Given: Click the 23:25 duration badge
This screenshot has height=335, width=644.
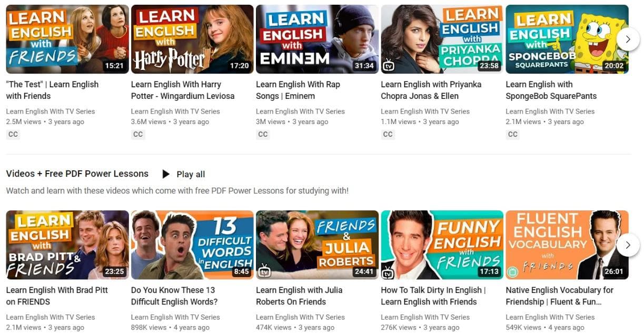Looking at the screenshot, I should pos(114,271).
